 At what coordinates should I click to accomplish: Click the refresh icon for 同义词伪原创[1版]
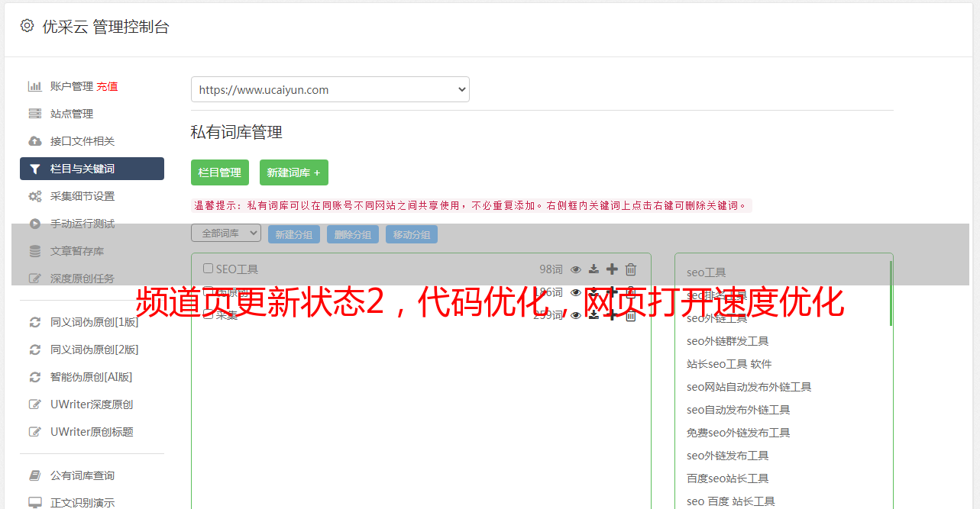pos(35,322)
